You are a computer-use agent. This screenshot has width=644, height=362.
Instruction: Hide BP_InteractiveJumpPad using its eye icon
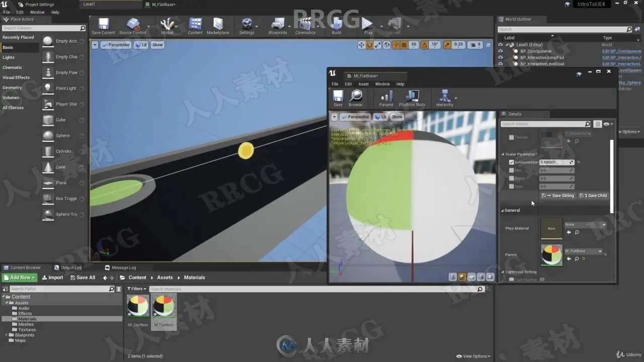pos(500,57)
